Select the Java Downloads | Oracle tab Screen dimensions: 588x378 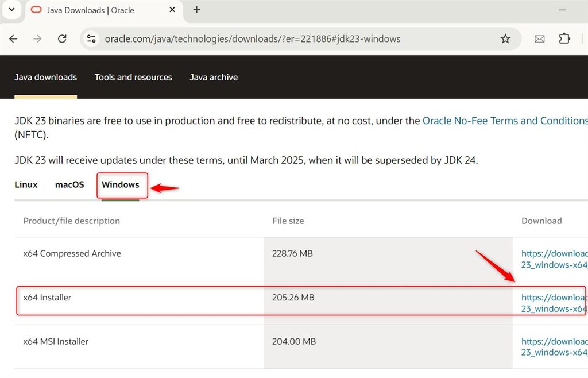[x=104, y=10]
